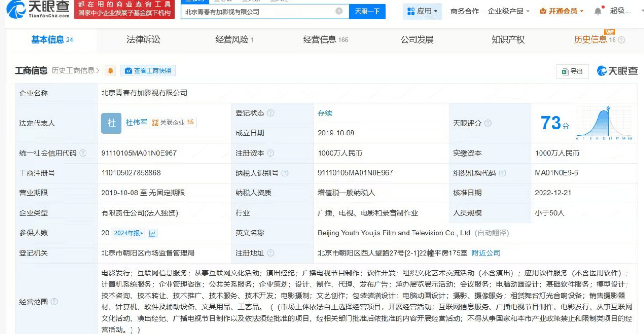Click the 工商信息 section heading
Screen dimensions: 644x334
coord(31,71)
